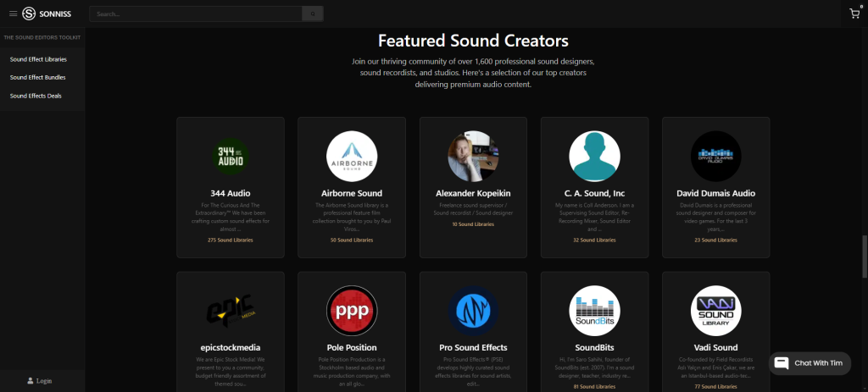Viewport: 868px width, 392px height.
Task: Click '10 Sound Libraries' text
Action: click(x=473, y=224)
